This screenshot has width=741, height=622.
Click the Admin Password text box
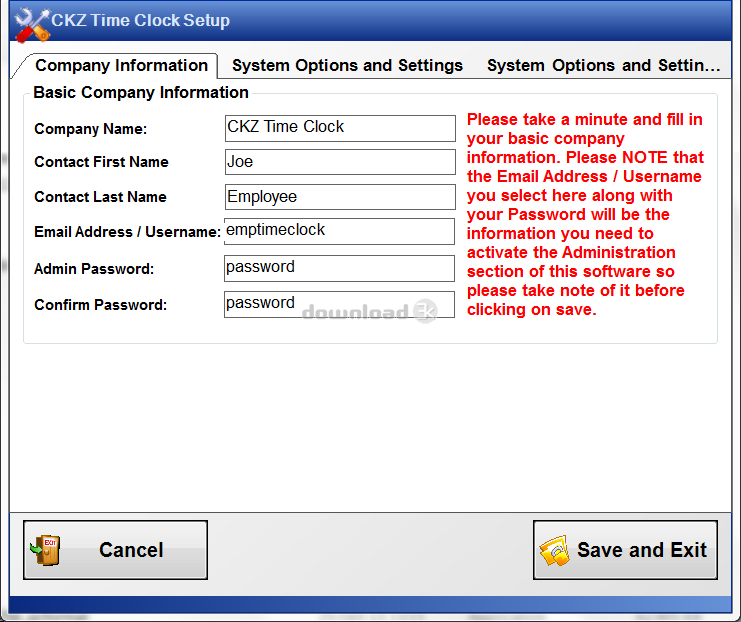point(339,268)
